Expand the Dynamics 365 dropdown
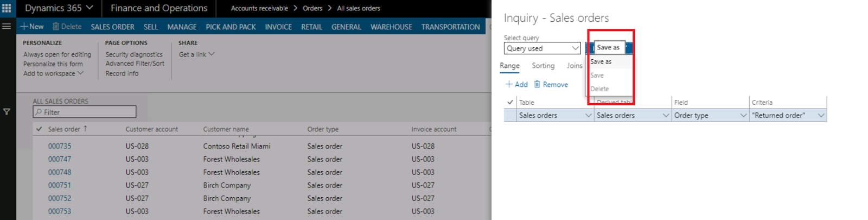Screen dimensions: 868x220 tap(90, 8)
